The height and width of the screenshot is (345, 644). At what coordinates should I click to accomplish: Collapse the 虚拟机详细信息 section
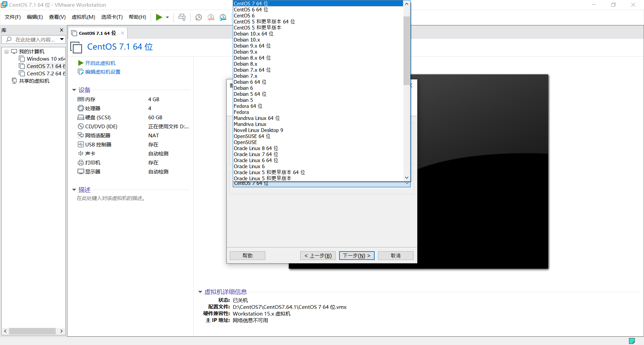click(200, 292)
